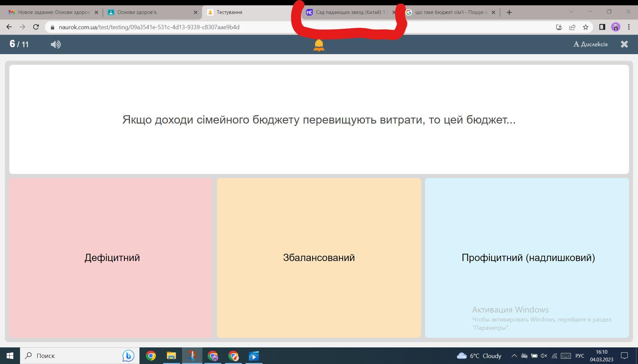Exit the test with the X icon
638x364 pixels.
(x=624, y=44)
